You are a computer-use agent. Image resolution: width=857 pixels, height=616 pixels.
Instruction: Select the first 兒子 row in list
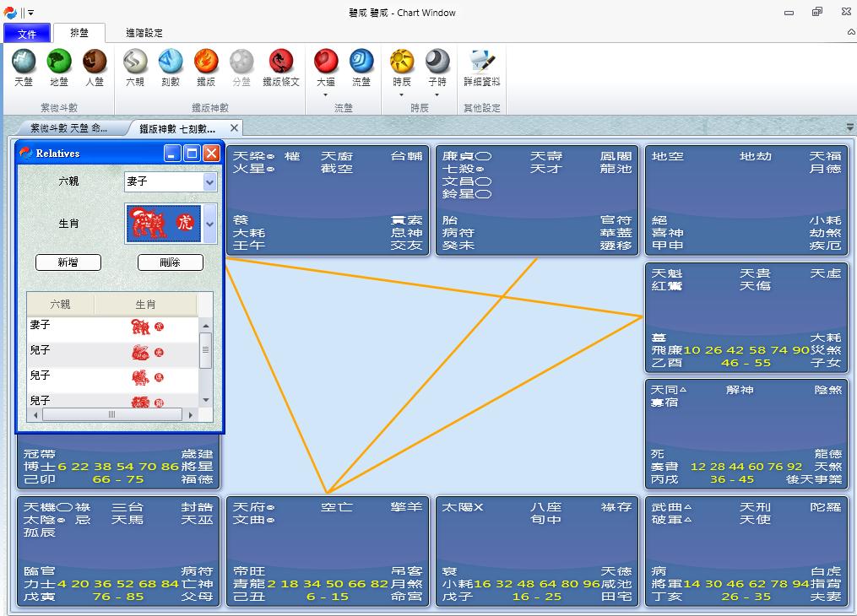(111, 351)
